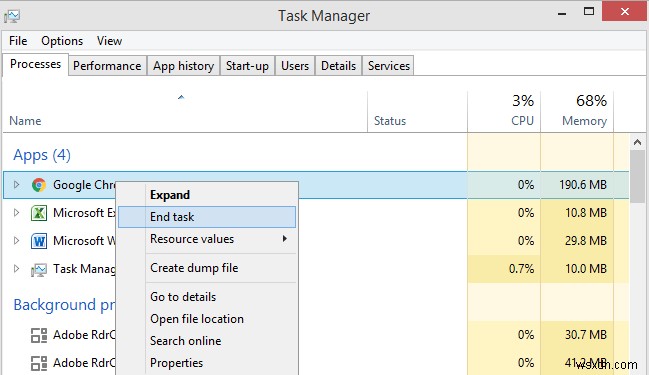This screenshot has height=375, width=649.
Task: Click the Task Manager title bar icon
Action: (12, 16)
